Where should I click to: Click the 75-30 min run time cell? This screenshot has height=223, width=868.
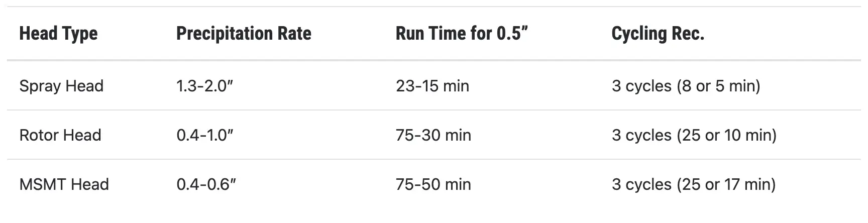tap(433, 135)
